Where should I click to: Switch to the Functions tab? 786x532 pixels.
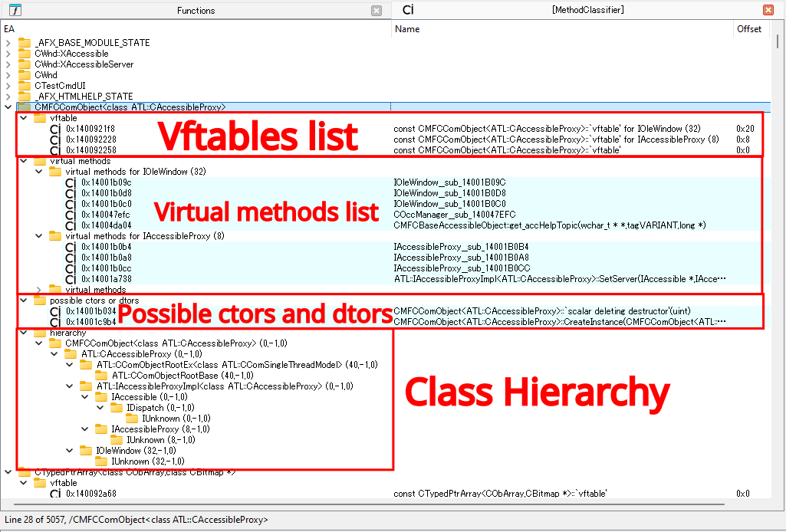(x=196, y=11)
